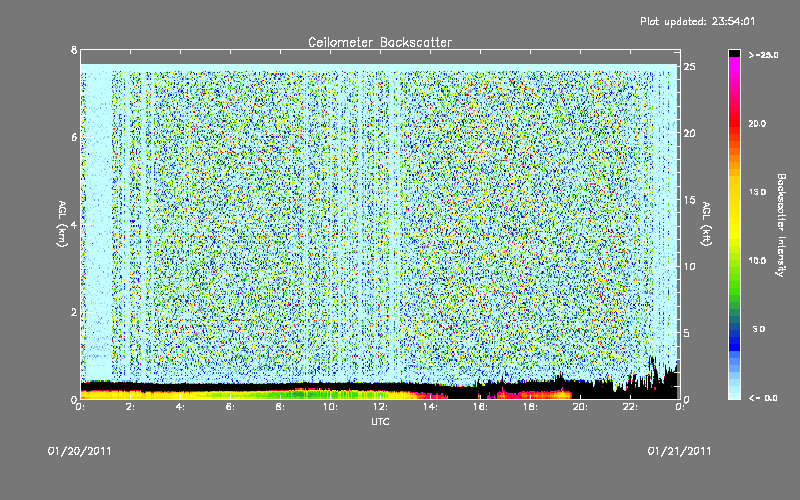
Task: Click the end date 01/21/2011
Action: (679, 451)
